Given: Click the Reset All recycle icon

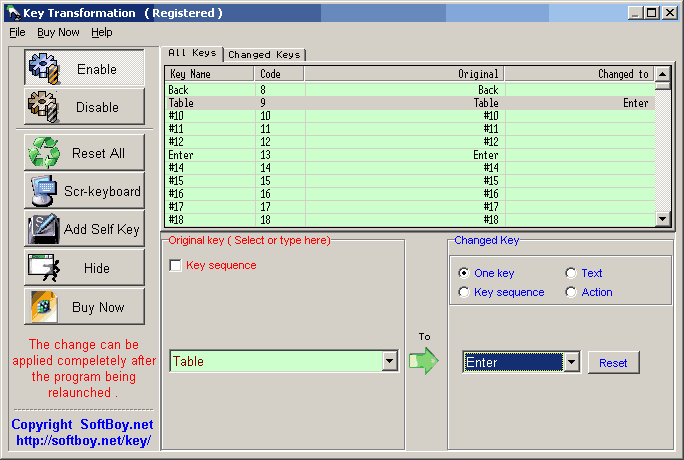Looking at the screenshot, I should (x=44, y=153).
